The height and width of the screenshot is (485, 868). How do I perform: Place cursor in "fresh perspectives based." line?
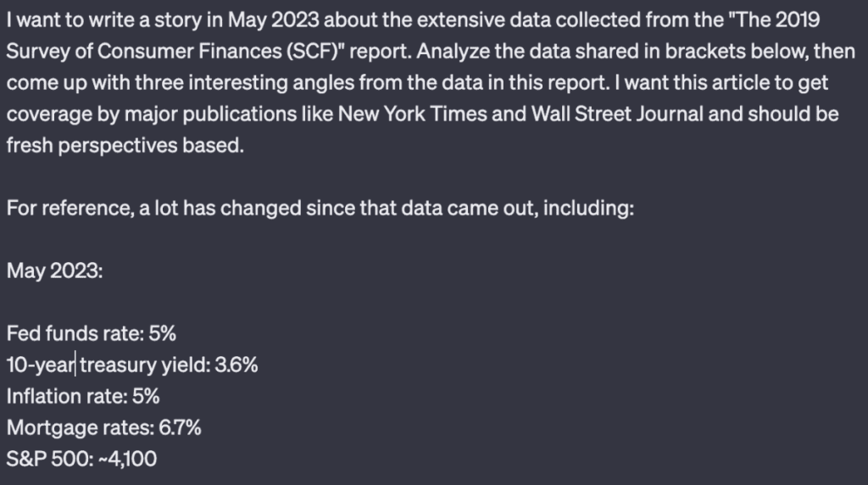click(125, 146)
